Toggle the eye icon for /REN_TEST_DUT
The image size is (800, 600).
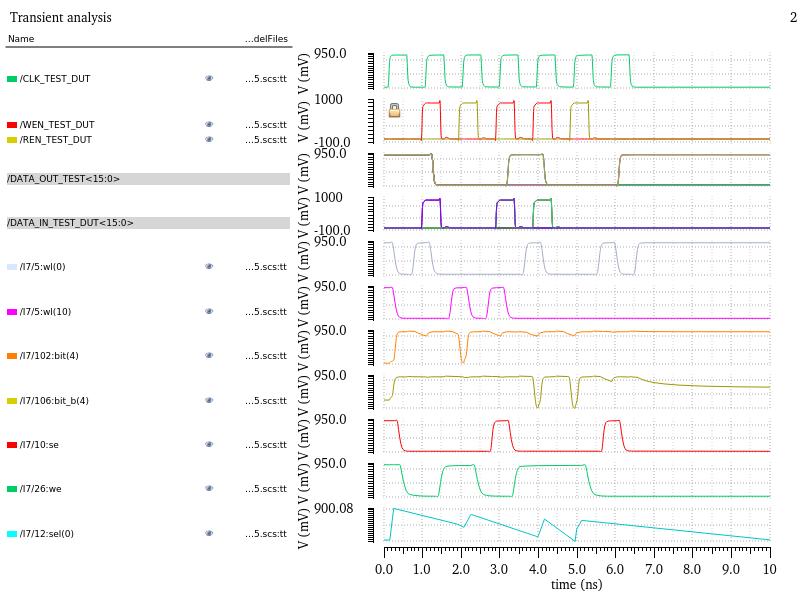pyautogui.click(x=209, y=140)
